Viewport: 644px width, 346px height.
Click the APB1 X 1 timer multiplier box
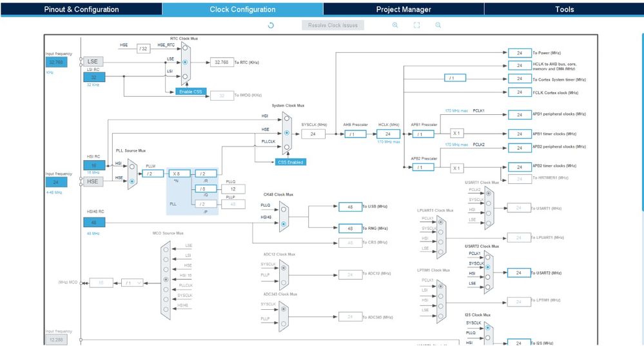[x=456, y=133]
